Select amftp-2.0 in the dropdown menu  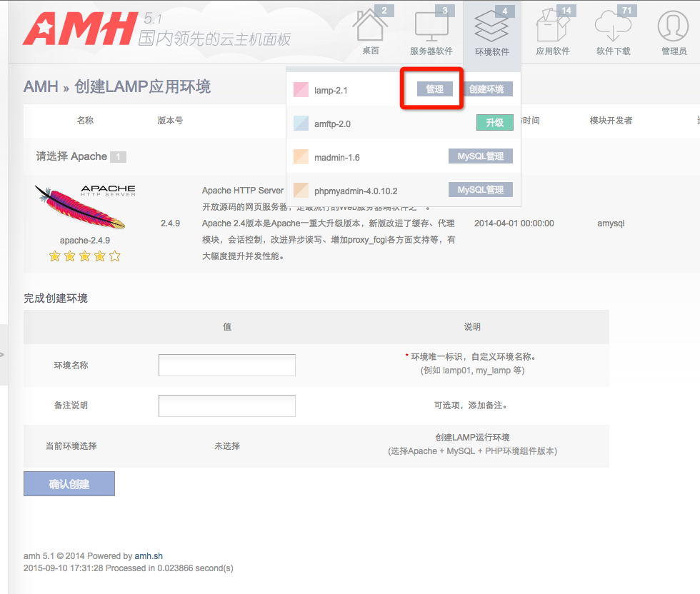(332, 124)
